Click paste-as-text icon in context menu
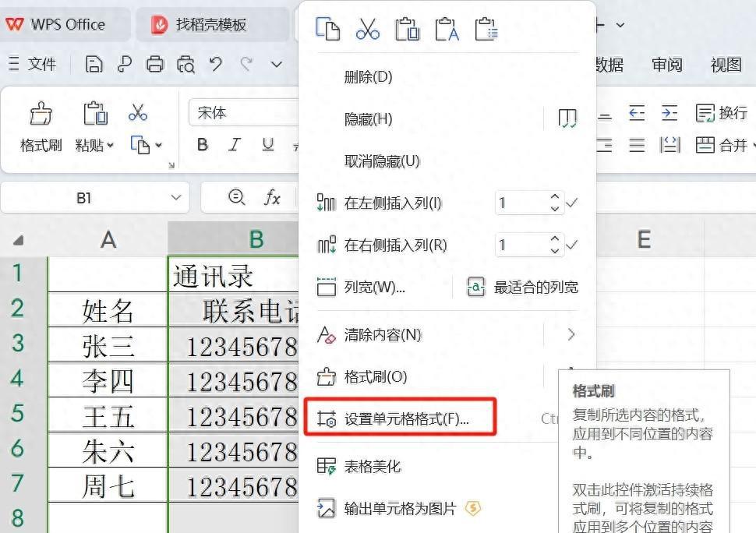Image resolution: width=756 pixels, height=533 pixels. pyautogui.click(x=447, y=29)
